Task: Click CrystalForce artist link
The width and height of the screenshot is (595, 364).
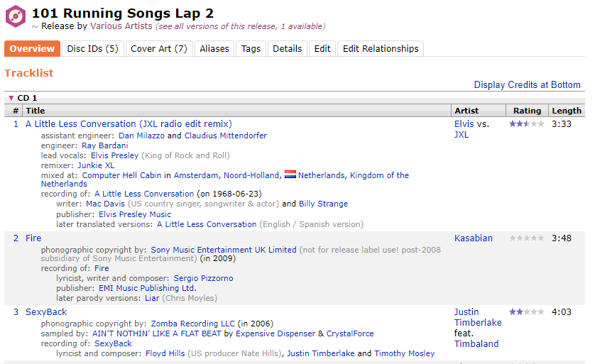Action: (350, 333)
